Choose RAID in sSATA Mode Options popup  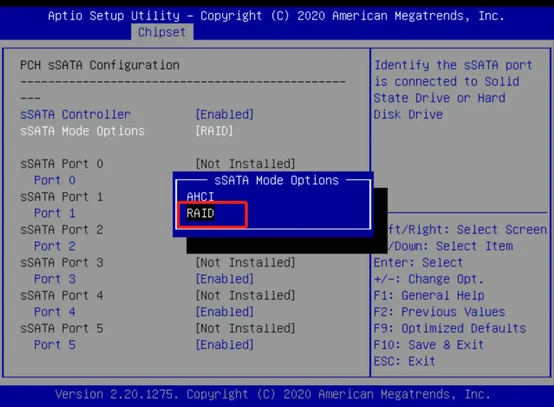[x=200, y=213]
